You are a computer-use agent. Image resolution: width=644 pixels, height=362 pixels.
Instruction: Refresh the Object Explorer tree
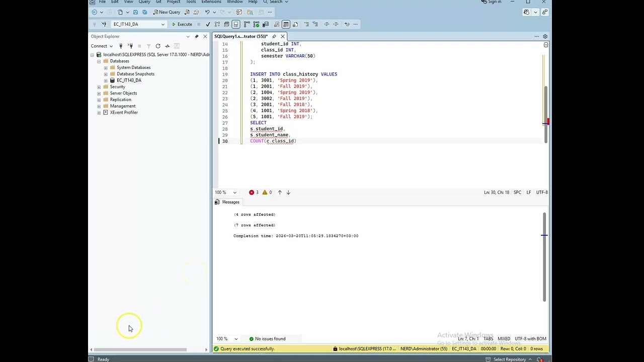tap(158, 46)
